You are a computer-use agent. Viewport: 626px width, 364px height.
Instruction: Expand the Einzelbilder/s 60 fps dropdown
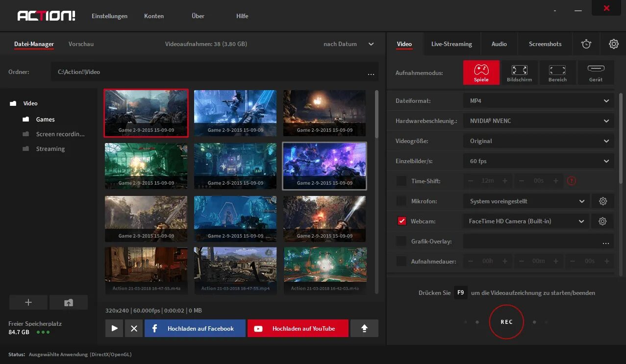[x=538, y=161]
